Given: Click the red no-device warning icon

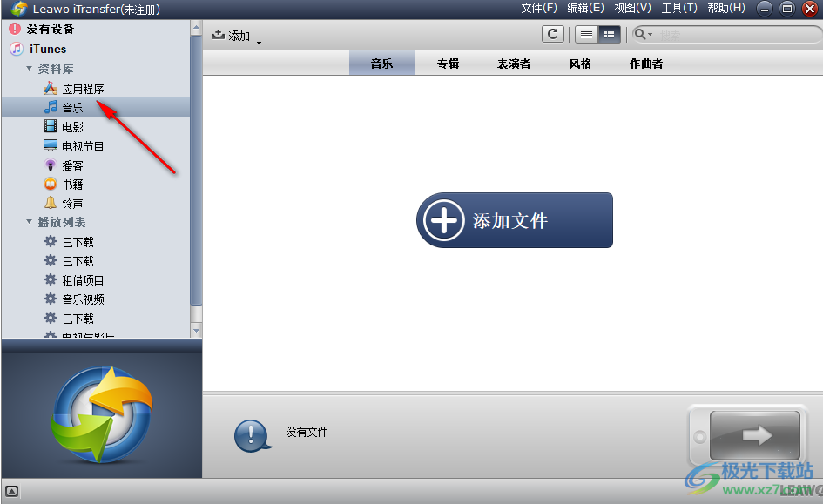Looking at the screenshot, I should pos(15,29).
